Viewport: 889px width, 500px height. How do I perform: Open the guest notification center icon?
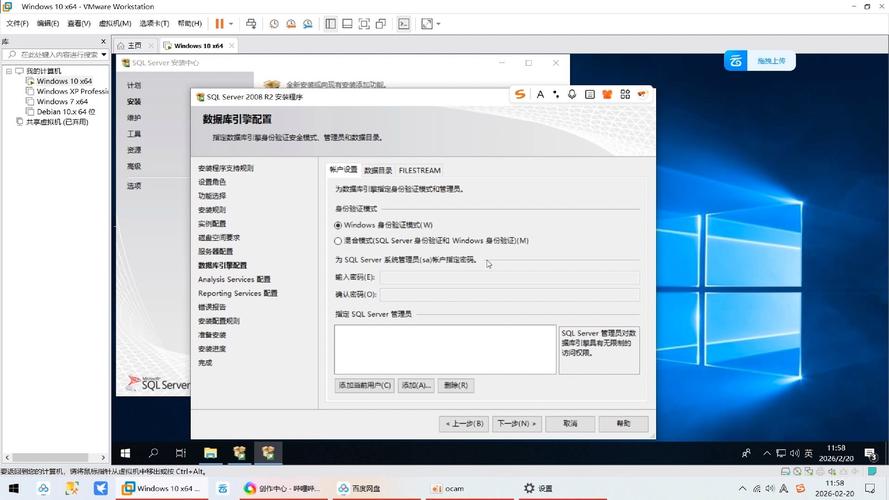point(870,453)
